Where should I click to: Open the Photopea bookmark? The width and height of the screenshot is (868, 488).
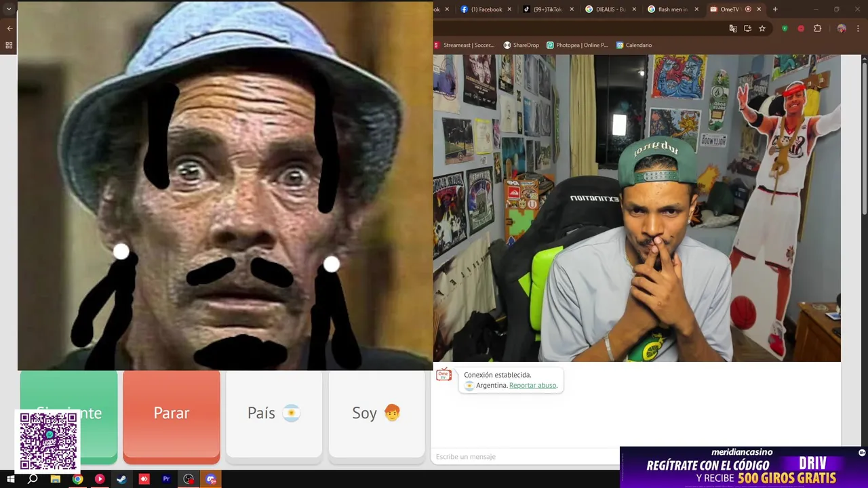(577, 45)
